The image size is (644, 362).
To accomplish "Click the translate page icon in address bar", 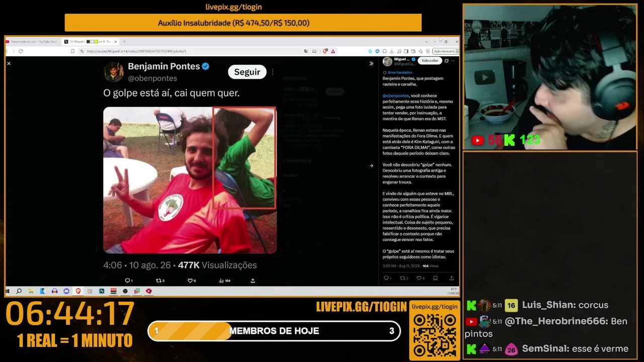I will [x=306, y=51].
